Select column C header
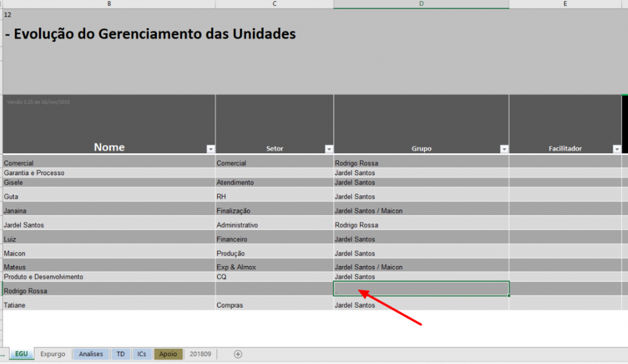Screen dimensions: 628x364 pos(274,4)
